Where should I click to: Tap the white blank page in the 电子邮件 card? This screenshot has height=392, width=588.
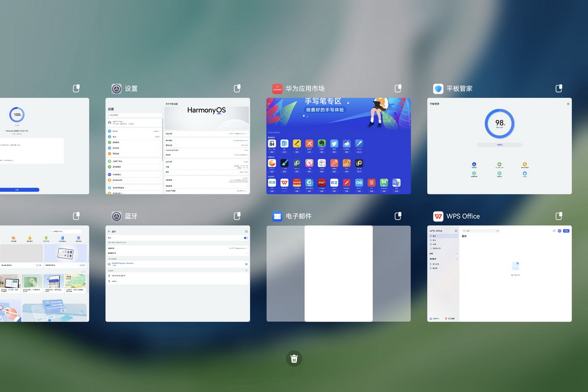(x=338, y=274)
